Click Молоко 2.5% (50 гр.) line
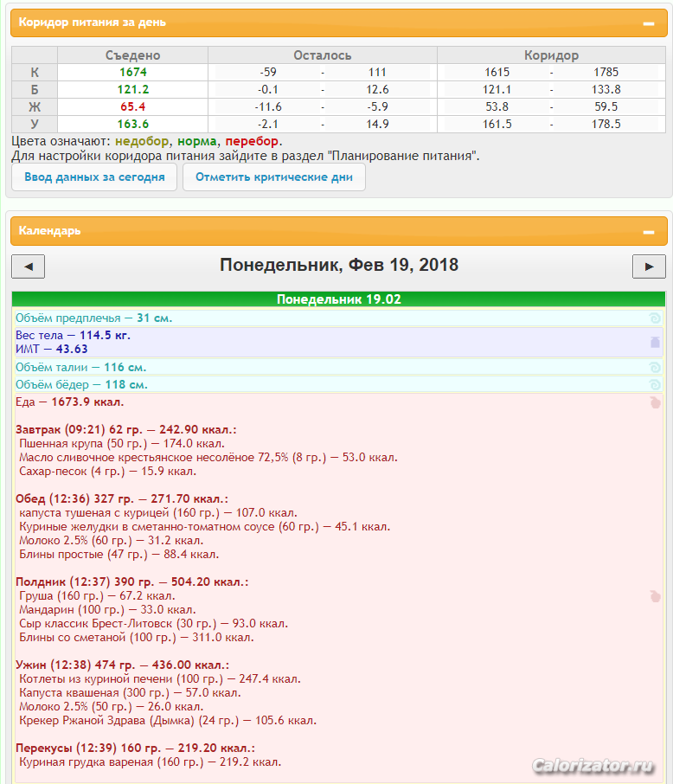Image resolution: width=673 pixels, height=784 pixels. [111, 706]
